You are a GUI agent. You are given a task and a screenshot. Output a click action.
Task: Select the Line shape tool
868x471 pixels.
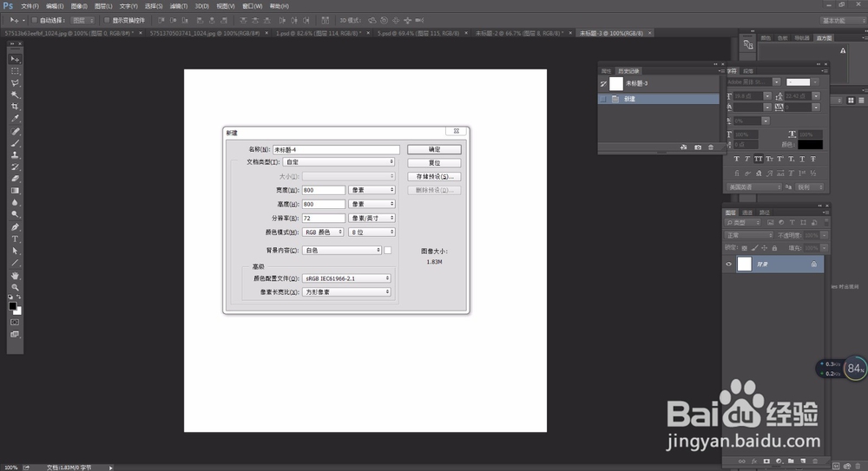point(15,263)
